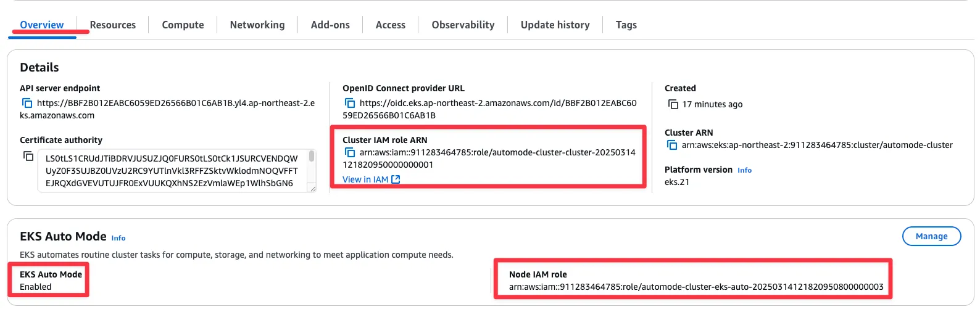Image resolution: width=980 pixels, height=312 pixels.
Task: Switch to the Compute tab
Action: (183, 25)
